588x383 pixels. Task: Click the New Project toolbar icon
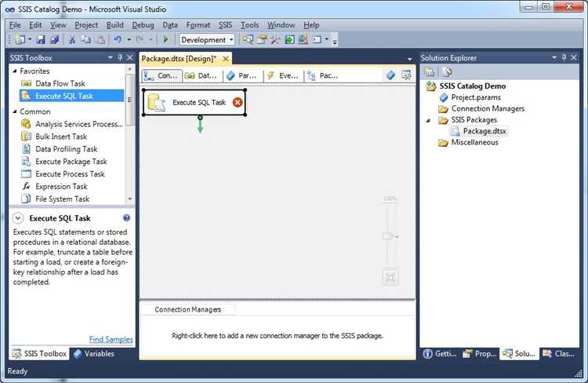20,39
